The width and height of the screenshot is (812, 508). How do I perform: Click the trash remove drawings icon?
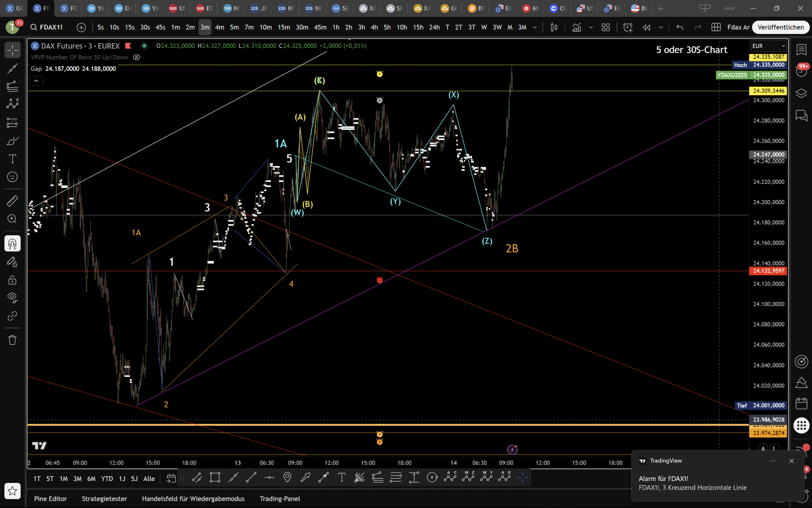point(12,340)
